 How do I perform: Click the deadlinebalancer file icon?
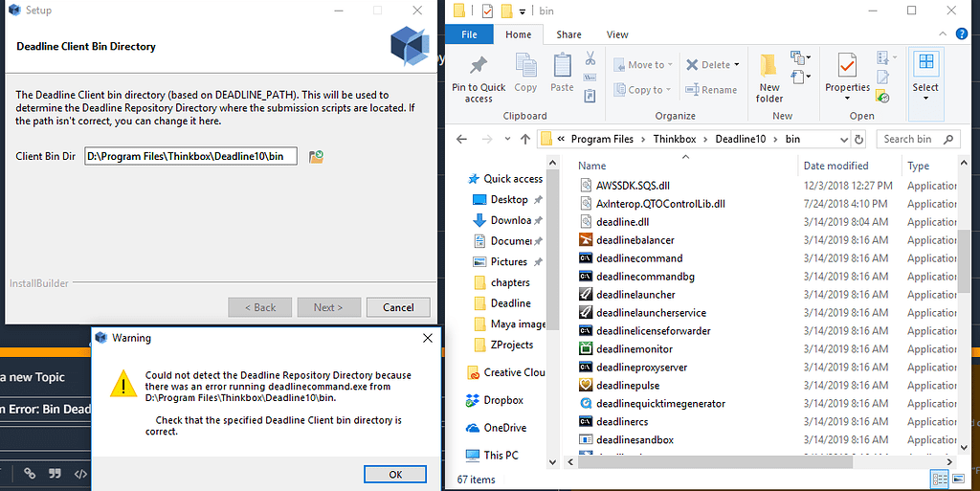point(588,240)
